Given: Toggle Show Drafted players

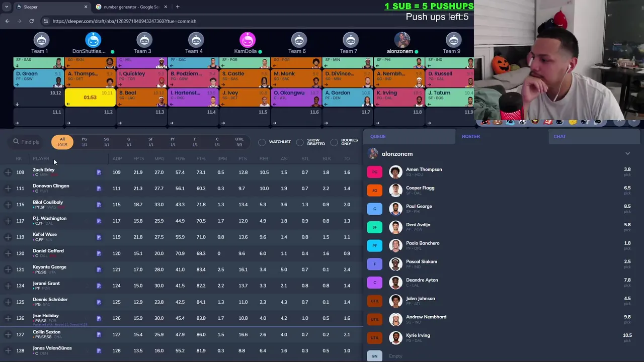Looking at the screenshot, I should [300, 142].
